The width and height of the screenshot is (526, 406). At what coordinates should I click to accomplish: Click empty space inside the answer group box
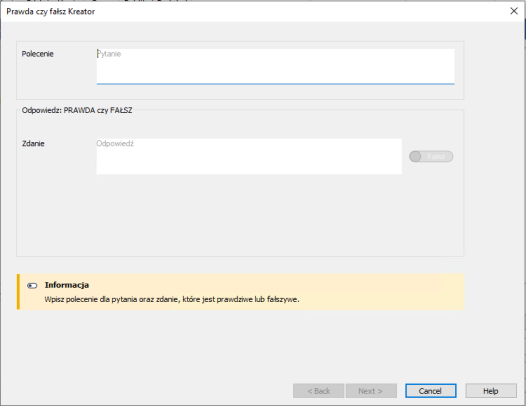[x=240, y=215]
